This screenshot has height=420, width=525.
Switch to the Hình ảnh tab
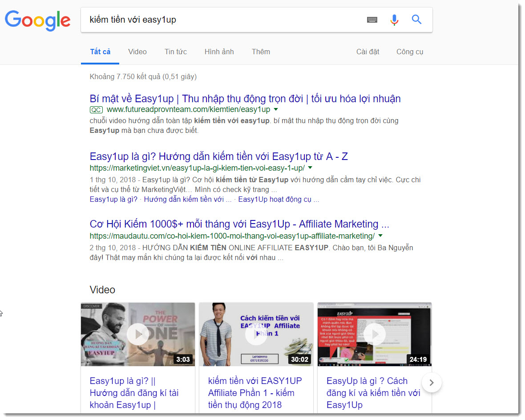(x=219, y=52)
